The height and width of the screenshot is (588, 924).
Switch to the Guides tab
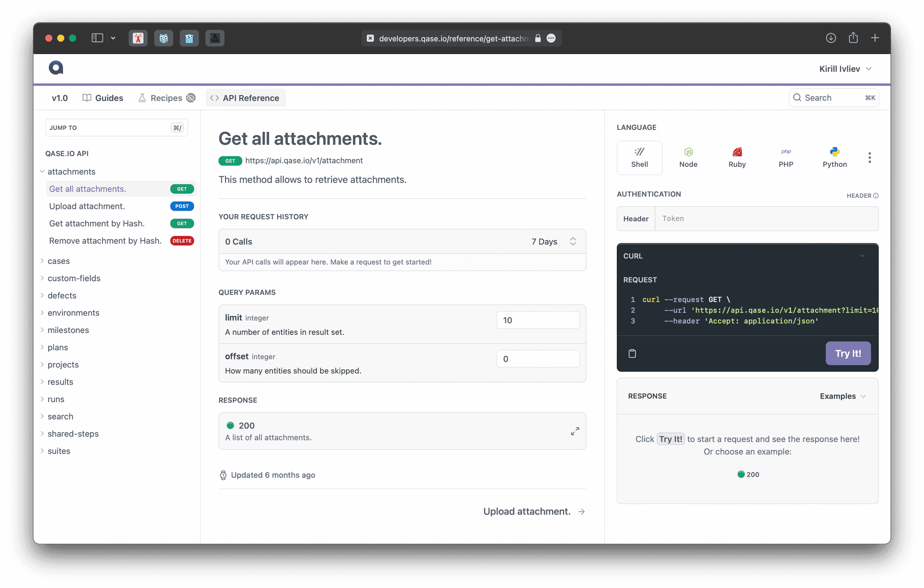tap(103, 98)
